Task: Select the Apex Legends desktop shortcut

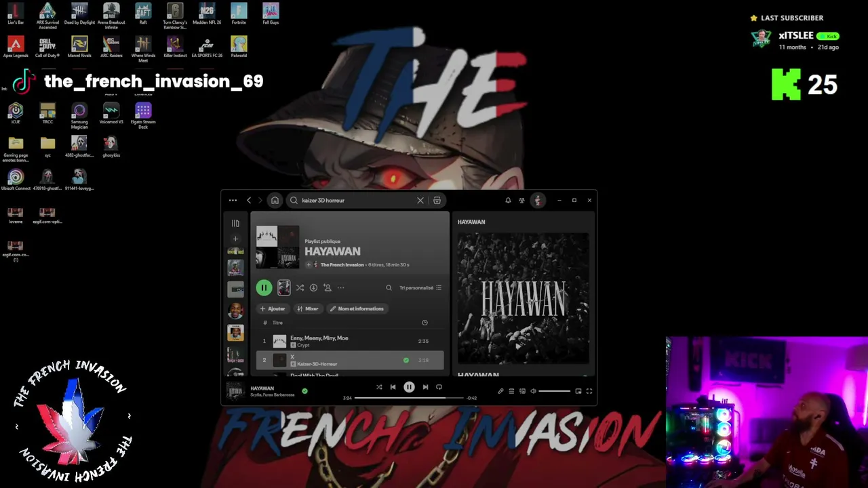Action: coord(16,47)
